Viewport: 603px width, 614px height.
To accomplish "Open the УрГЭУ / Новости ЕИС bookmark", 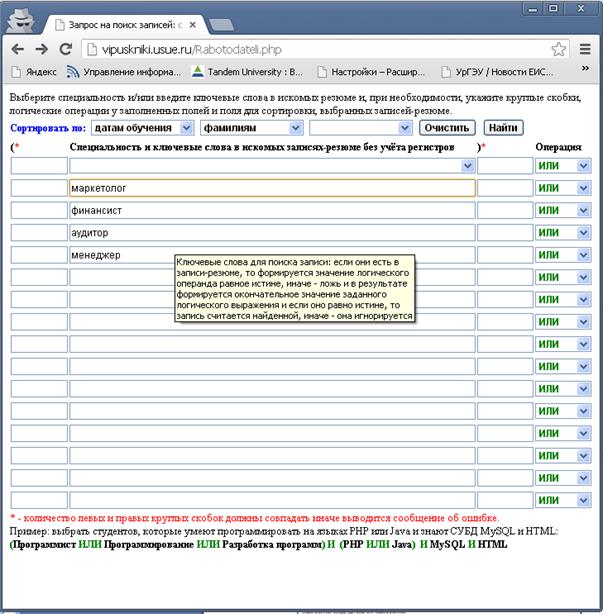I will (497, 72).
